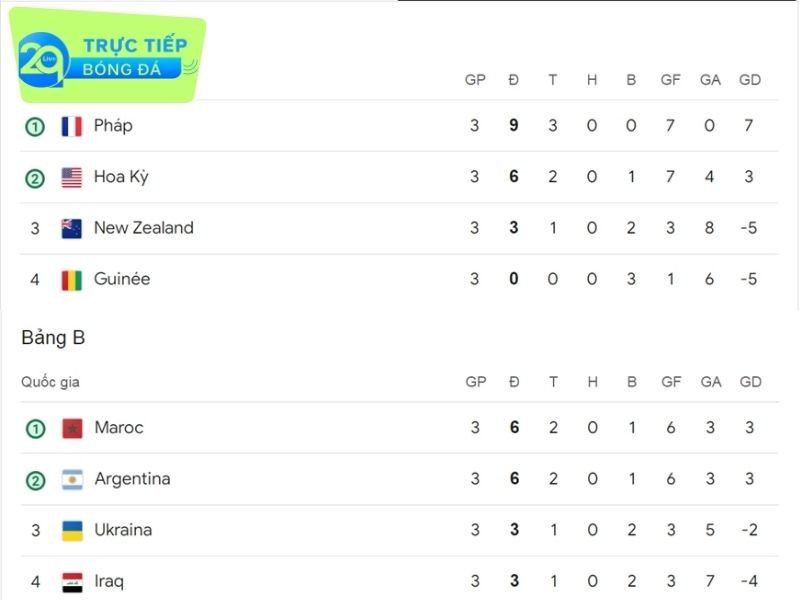Select the New Zealand team name
This screenshot has height=600, width=800.
pyautogui.click(x=144, y=228)
